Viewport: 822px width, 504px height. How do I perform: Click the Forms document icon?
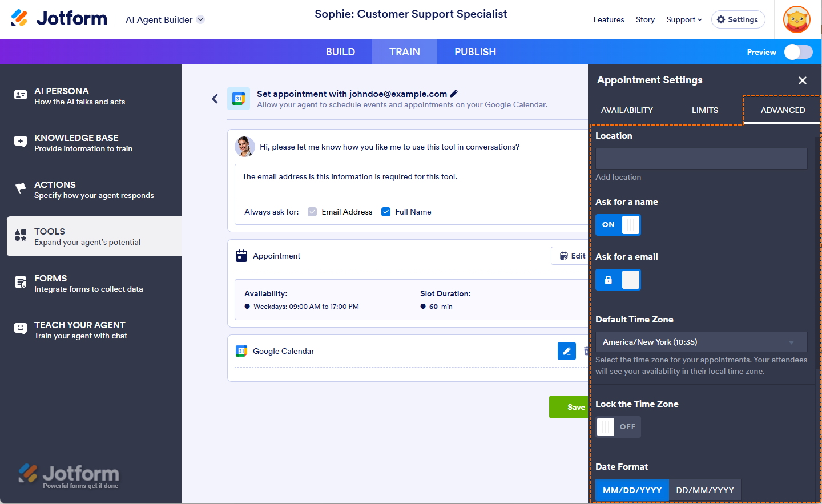click(21, 282)
